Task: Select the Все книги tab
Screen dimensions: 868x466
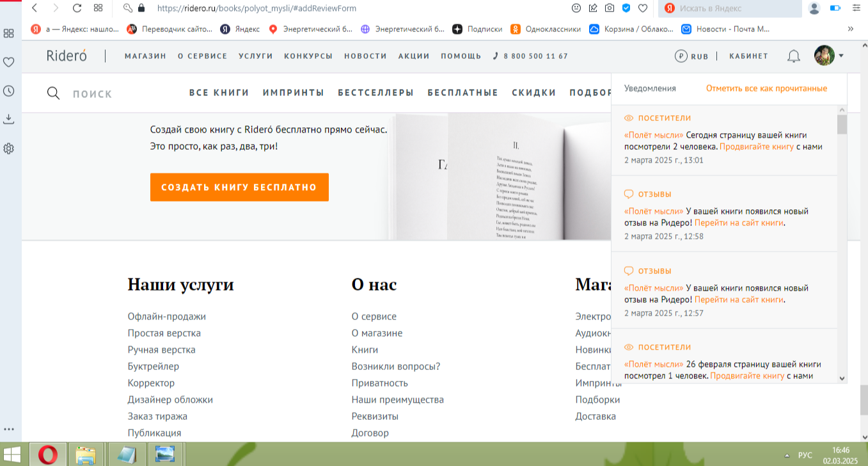Action: click(x=219, y=93)
